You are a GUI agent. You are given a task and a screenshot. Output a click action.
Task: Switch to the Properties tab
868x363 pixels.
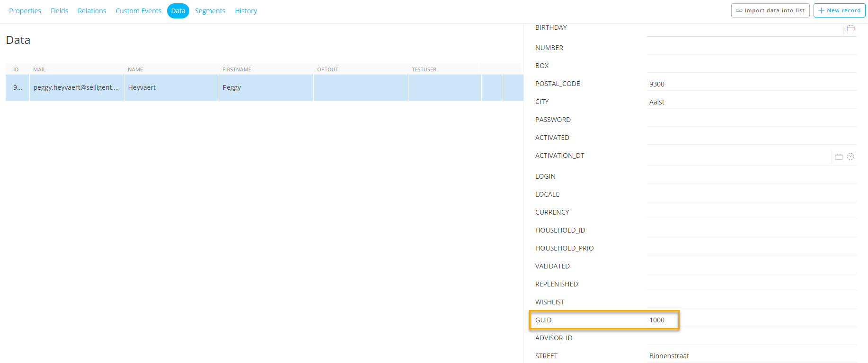[x=25, y=11]
